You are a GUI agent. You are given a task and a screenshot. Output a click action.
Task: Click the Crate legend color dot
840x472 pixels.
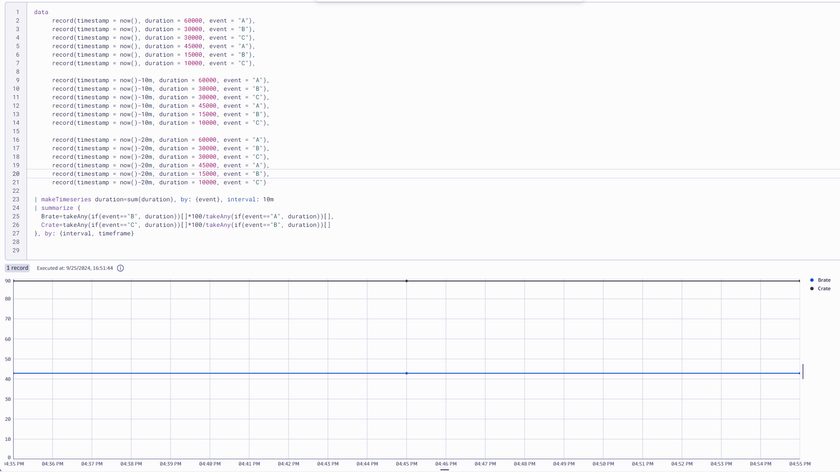coord(812,288)
